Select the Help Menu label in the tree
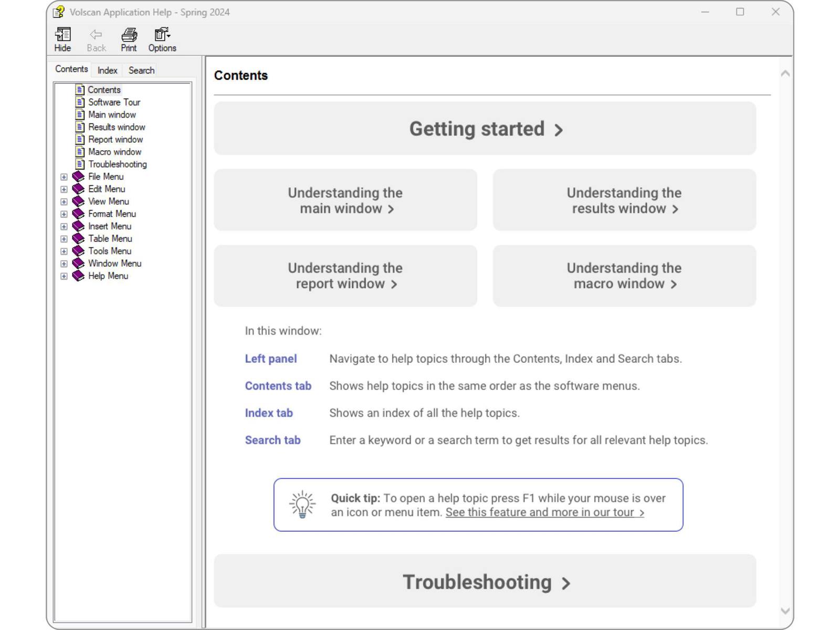The width and height of the screenshot is (840, 630). [108, 276]
